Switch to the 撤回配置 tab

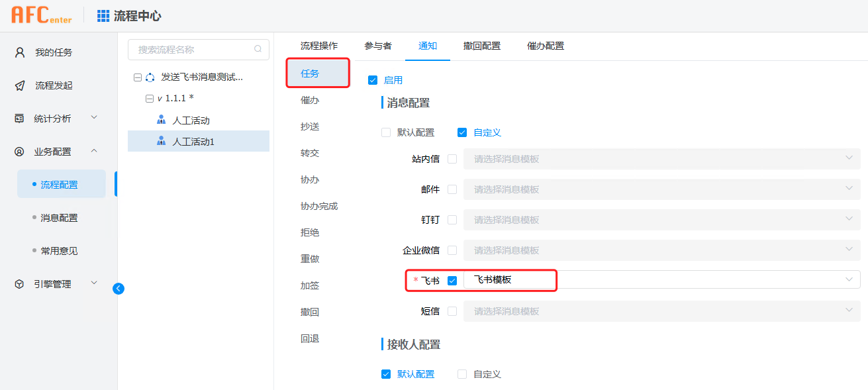(x=482, y=46)
